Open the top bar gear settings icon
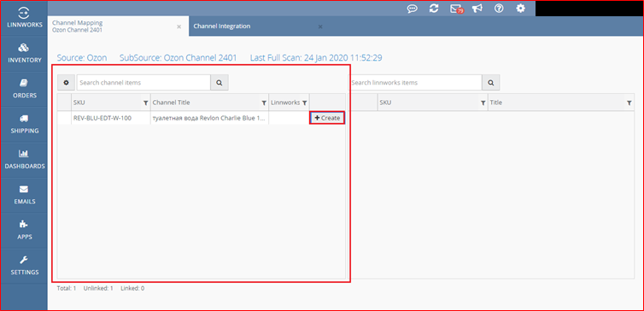 (x=520, y=9)
